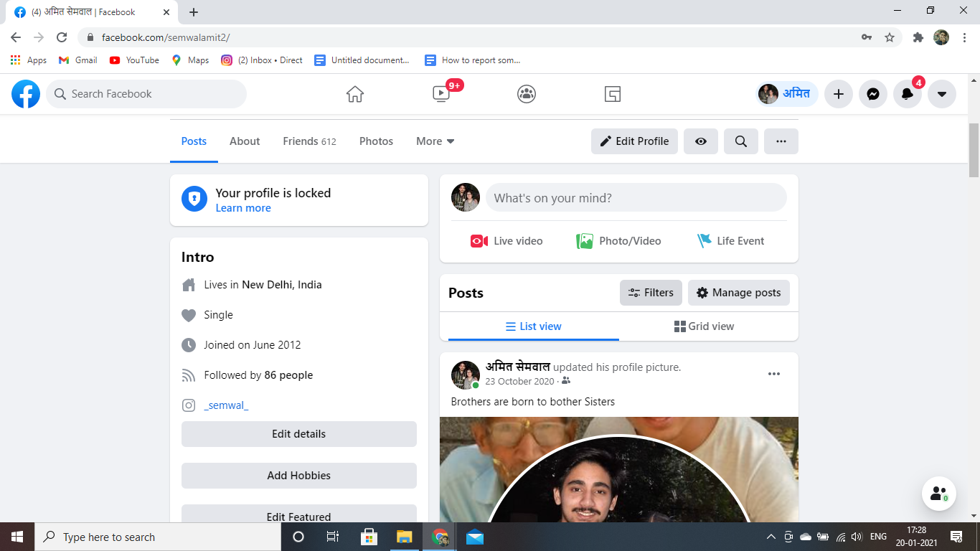Click the saved password key icon

[x=867, y=37]
